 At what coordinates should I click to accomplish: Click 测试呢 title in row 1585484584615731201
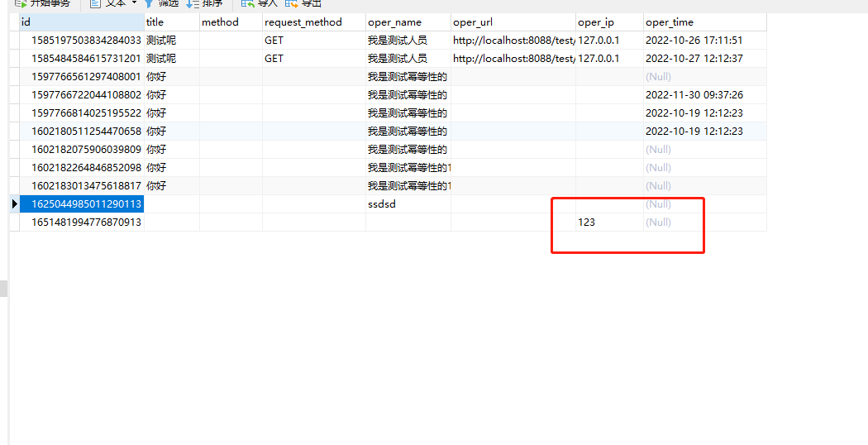click(172, 58)
